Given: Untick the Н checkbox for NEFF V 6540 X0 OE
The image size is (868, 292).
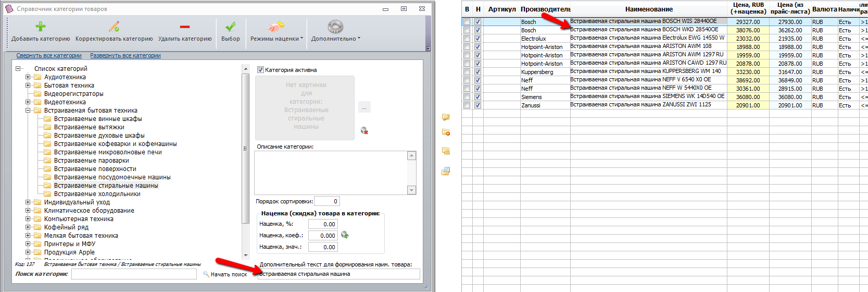Looking at the screenshot, I should (x=477, y=80).
